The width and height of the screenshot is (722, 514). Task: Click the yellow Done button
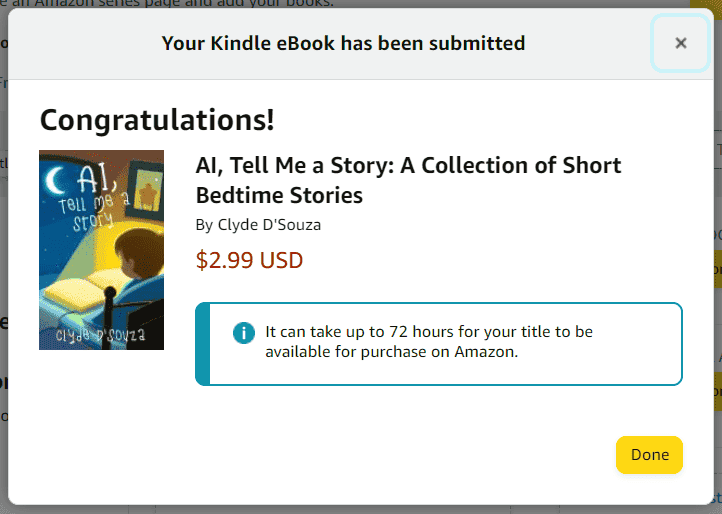(x=649, y=455)
